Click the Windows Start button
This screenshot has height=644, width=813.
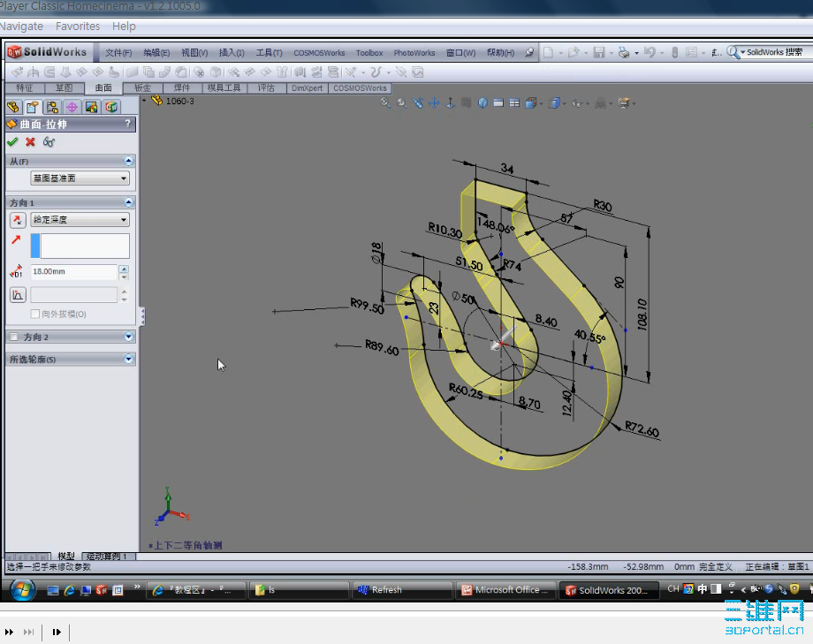click(22, 589)
